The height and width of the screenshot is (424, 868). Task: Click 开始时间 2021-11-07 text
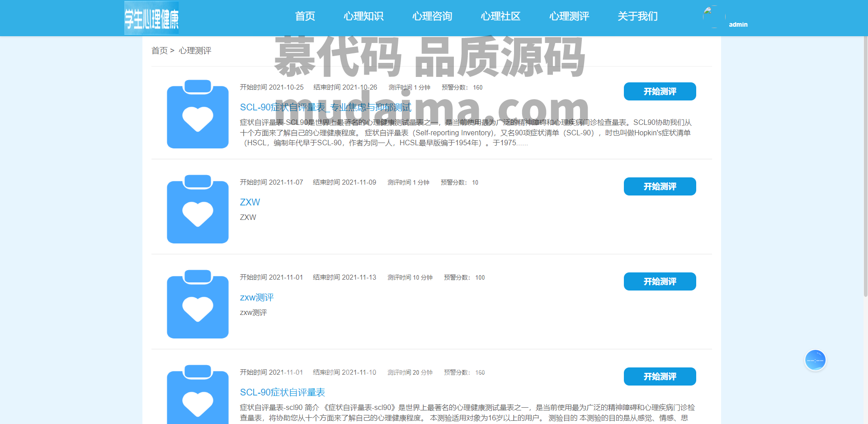[x=271, y=182]
